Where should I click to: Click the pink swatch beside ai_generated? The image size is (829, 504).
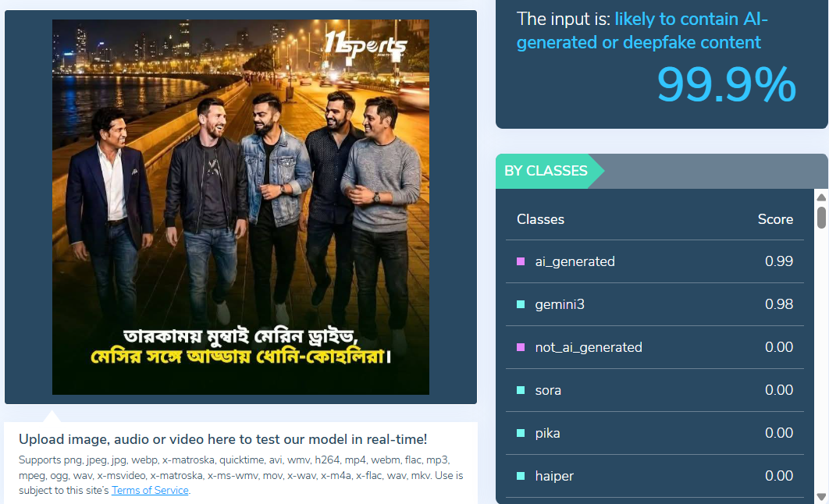click(x=521, y=261)
